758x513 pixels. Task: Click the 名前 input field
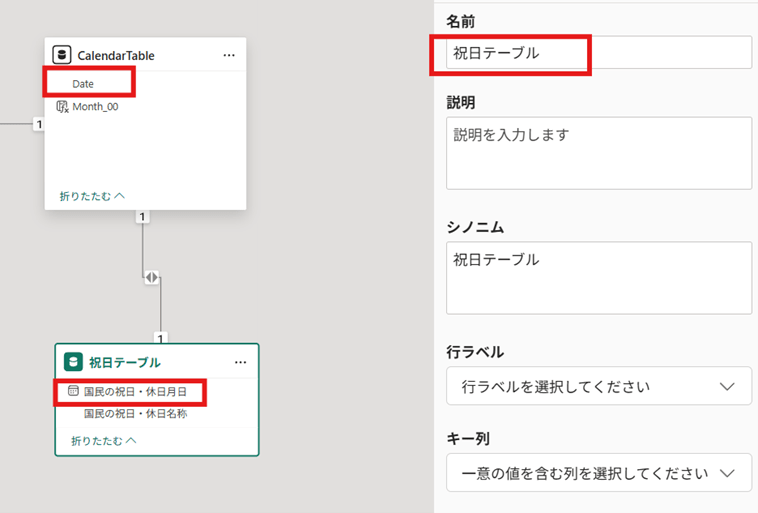pyautogui.click(x=598, y=53)
